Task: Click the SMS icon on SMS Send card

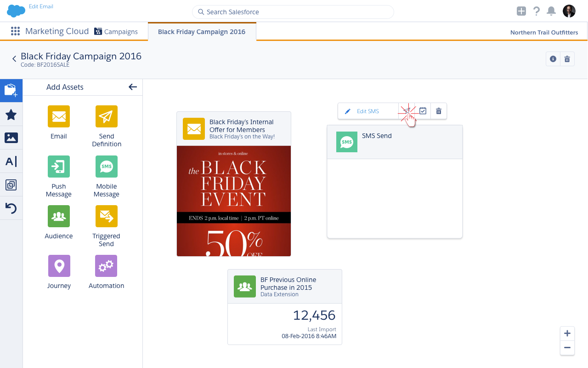Action: point(347,142)
